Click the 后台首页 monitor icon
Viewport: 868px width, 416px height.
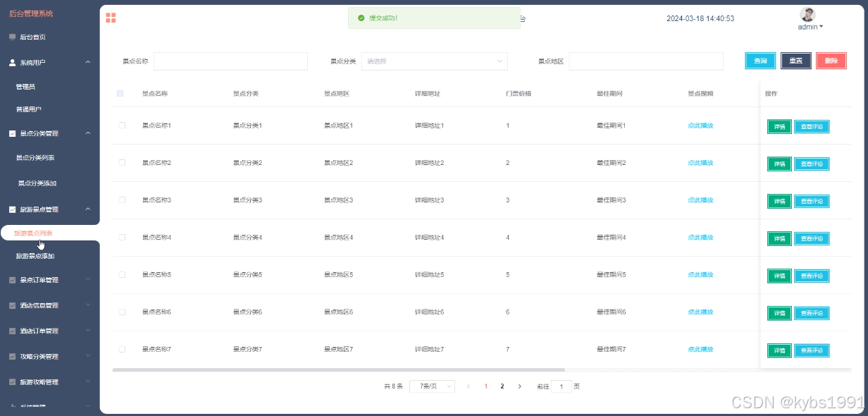click(12, 37)
